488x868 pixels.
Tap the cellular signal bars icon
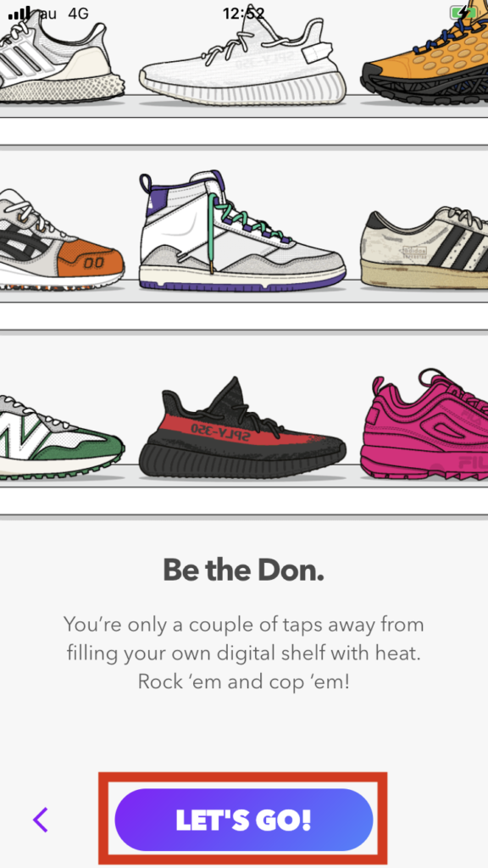point(19,14)
